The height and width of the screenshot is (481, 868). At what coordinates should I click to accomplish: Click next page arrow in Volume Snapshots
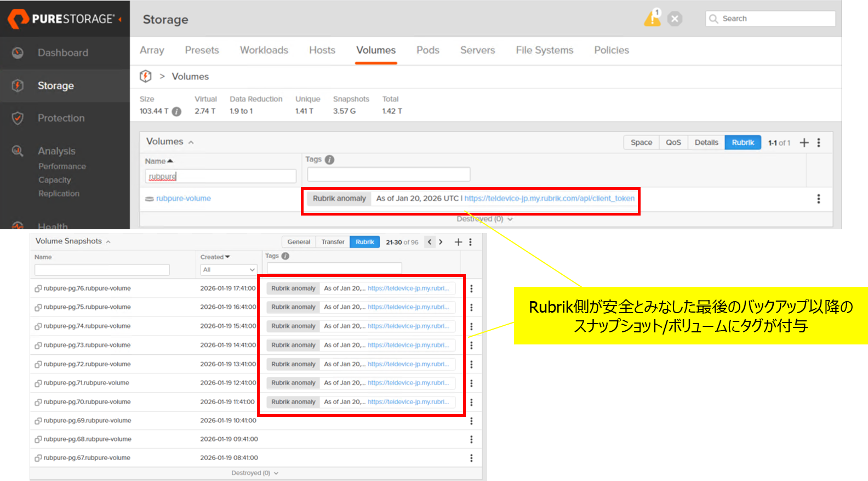click(x=441, y=242)
